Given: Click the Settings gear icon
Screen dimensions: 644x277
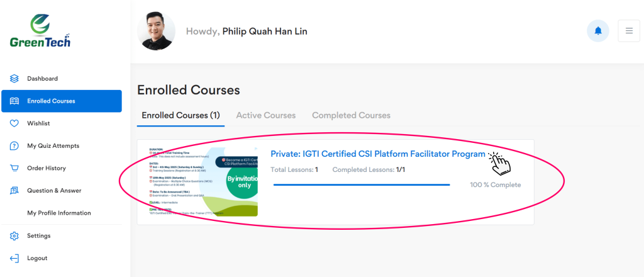Looking at the screenshot, I should point(14,236).
